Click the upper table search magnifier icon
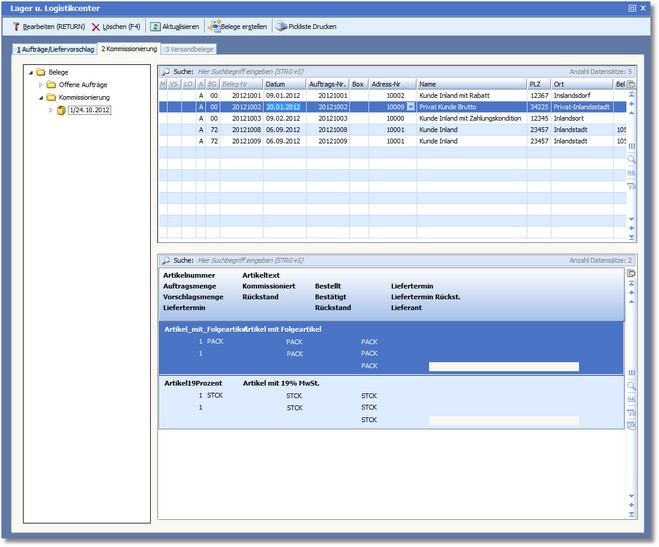The height and width of the screenshot is (547, 659). 165,72
